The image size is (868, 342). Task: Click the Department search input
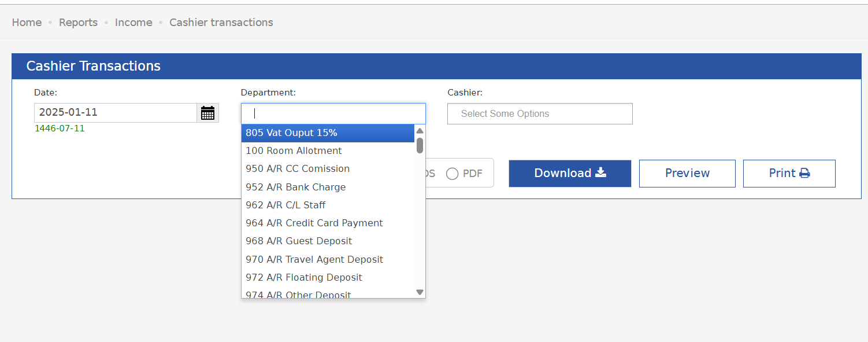(333, 113)
